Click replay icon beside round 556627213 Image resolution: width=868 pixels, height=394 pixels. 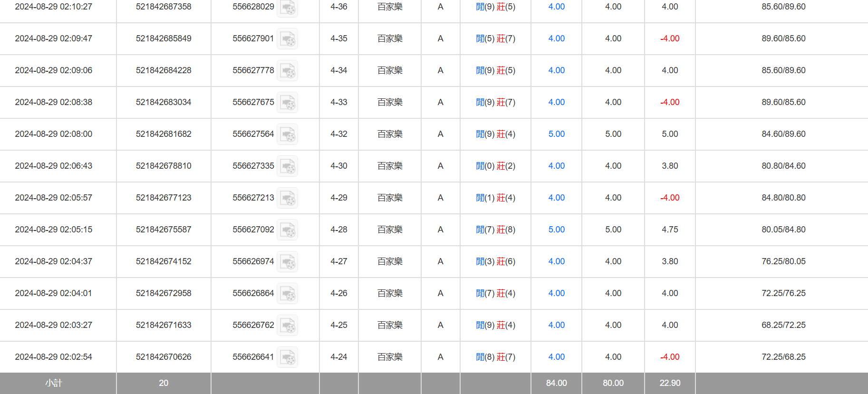[x=287, y=198]
